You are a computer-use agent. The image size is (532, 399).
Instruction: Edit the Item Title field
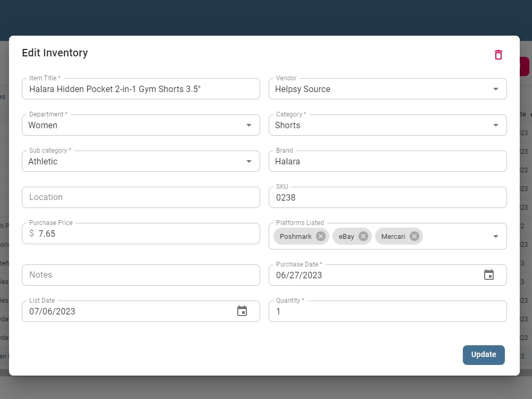point(141,89)
